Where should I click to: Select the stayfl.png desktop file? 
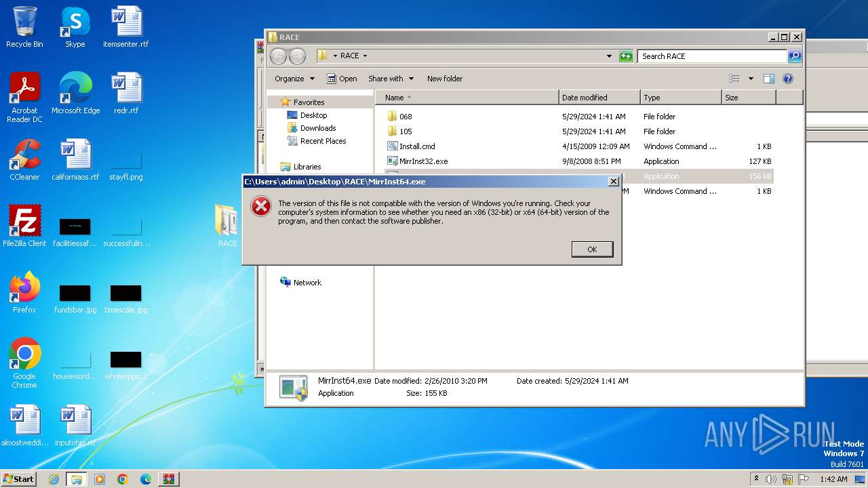[x=126, y=166]
